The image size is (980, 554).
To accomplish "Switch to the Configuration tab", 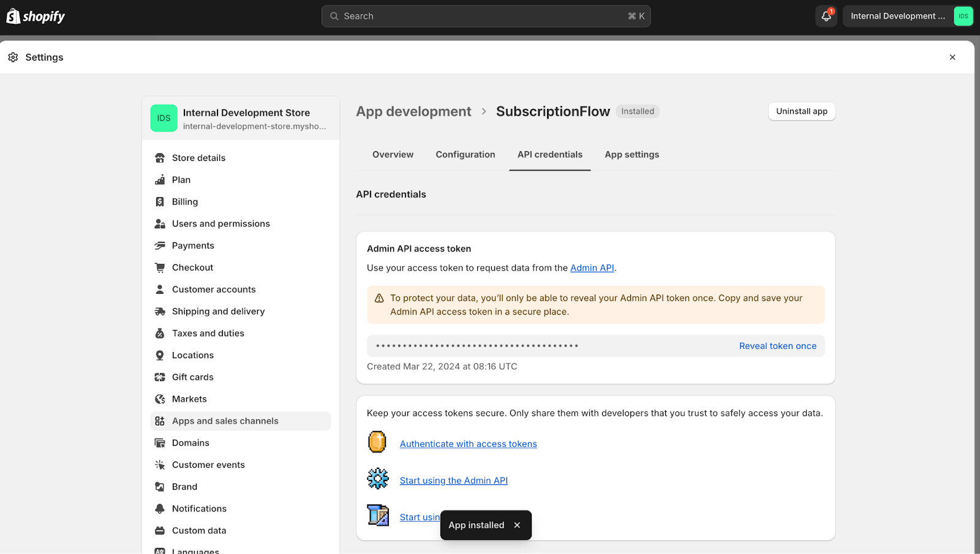I will (466, 155).
